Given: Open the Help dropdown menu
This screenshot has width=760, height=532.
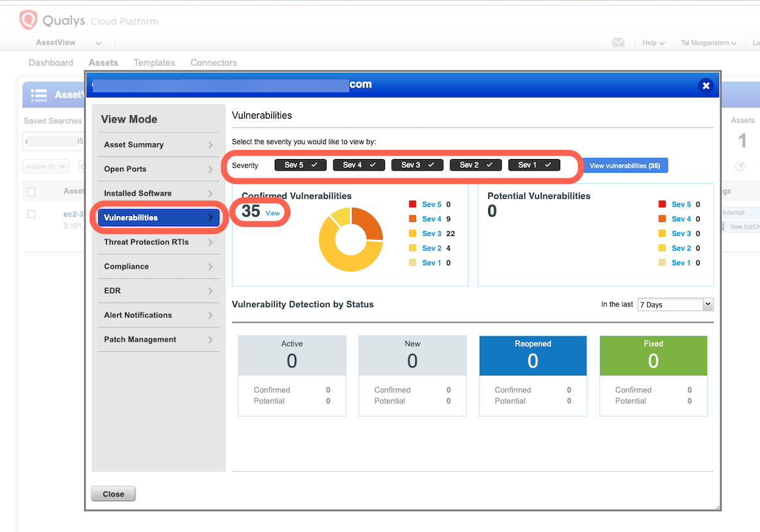Looking at the screenshot, I should (x=653, y=43).
